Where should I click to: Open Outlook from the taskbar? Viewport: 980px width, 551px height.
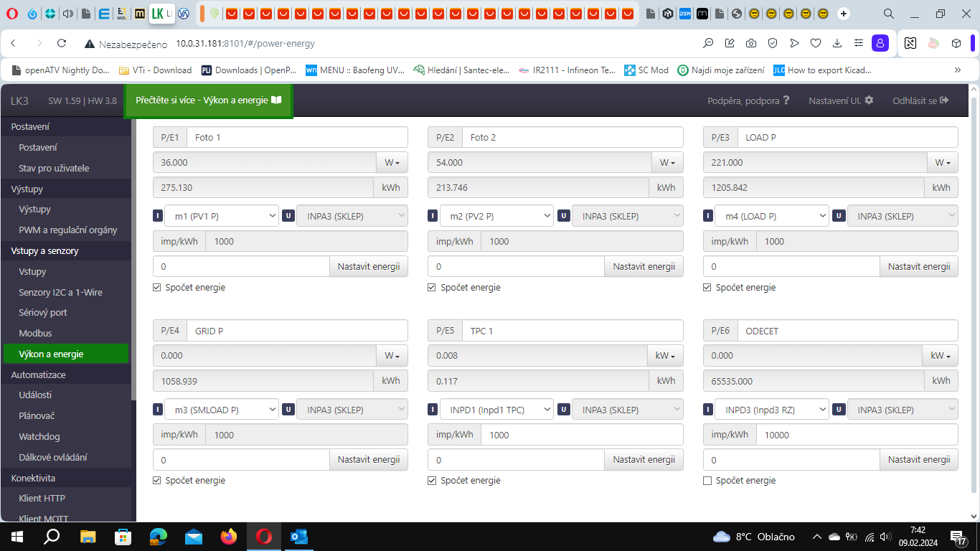click(x=299, y=537)
